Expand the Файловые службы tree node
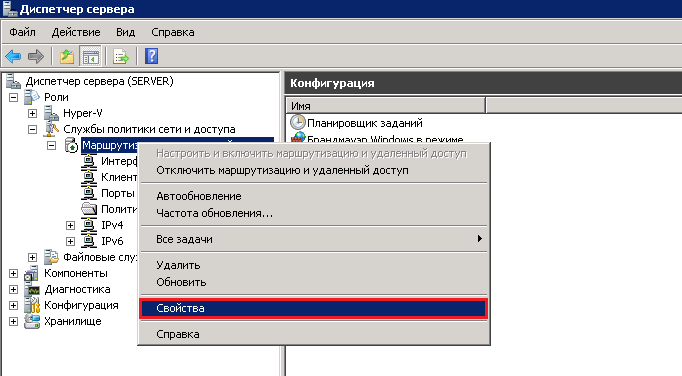Viewport: 682px width, 376px height. [x=32, y=257]
